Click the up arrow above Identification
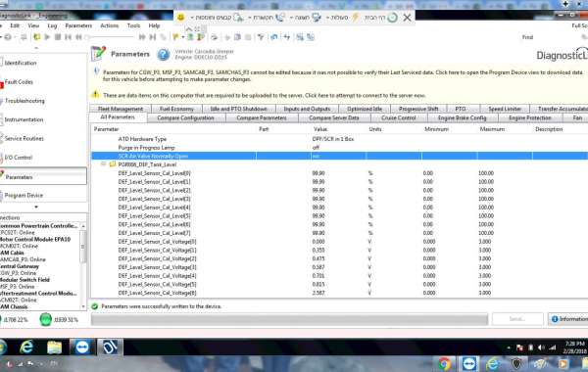This screenshot has height=372, width=588. coord(36,48)
